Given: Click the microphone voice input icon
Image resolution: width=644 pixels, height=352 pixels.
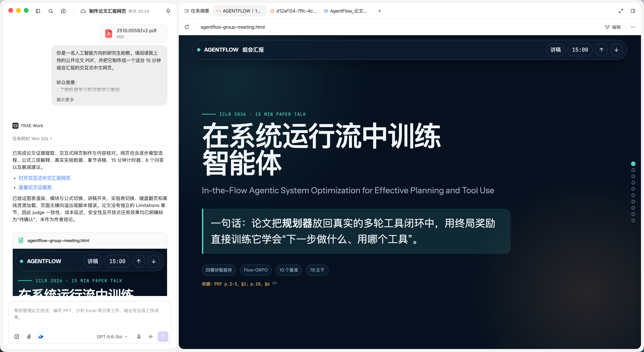Looking at the screenshot, I should (139, 337).
